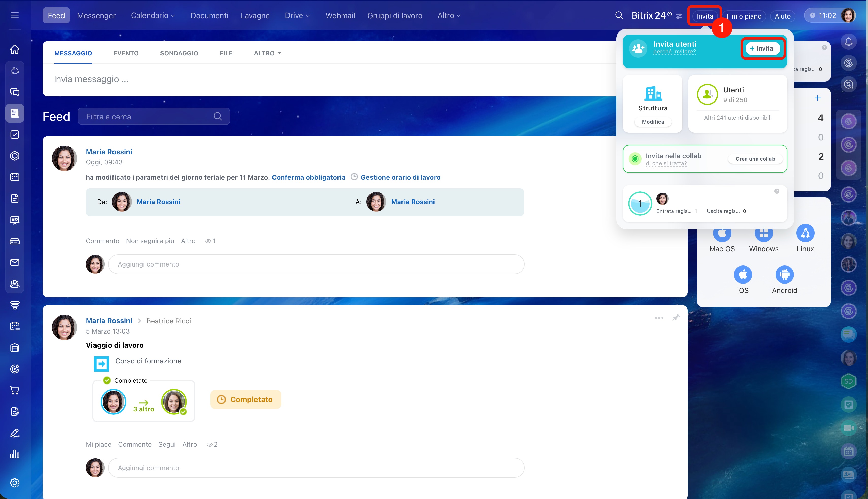Expand the Calendario dropdown menu
The width and height of the screenshot is (868, 499).
pyautogui.click(x=153, y=15)
